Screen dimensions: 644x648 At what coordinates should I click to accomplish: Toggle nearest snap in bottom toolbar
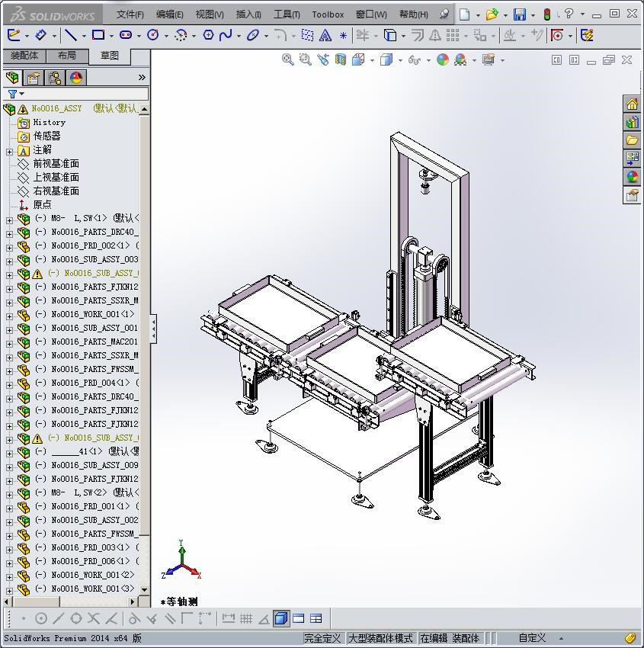pos(111,618)
